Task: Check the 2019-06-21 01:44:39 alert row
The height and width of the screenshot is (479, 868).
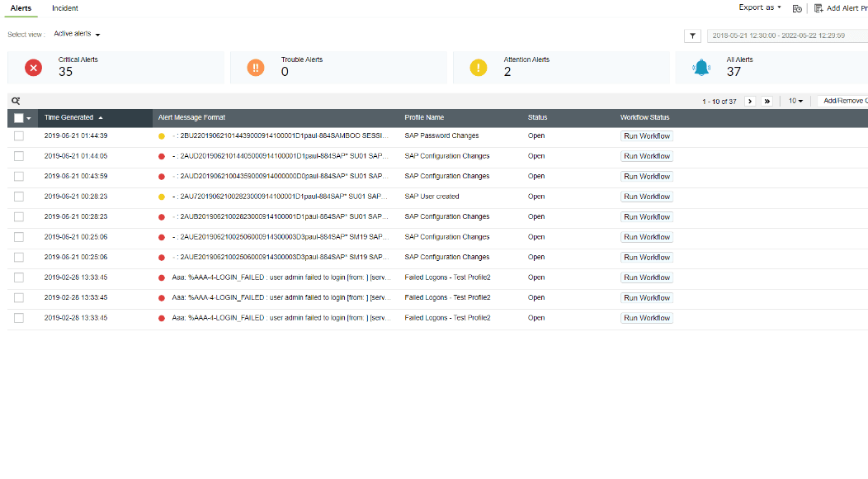Action: point(19,135)
